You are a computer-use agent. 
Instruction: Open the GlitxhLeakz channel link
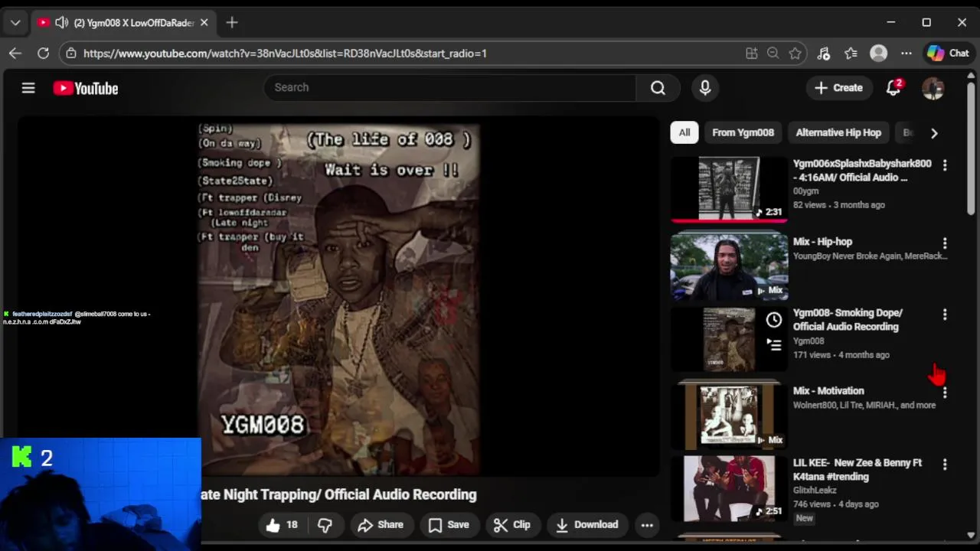(x=815, y=491)
